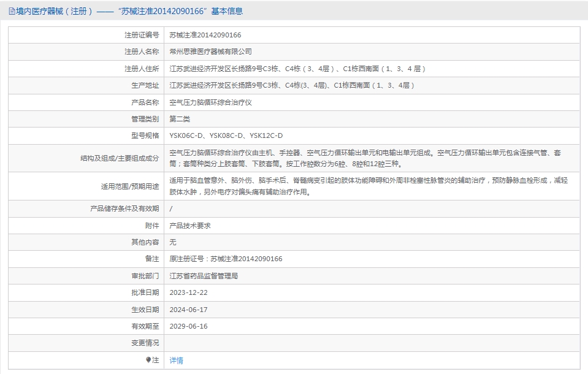Click the 注册证编号 label
Image resolution: width=588 pixels, height=374 pixels.
142,35
